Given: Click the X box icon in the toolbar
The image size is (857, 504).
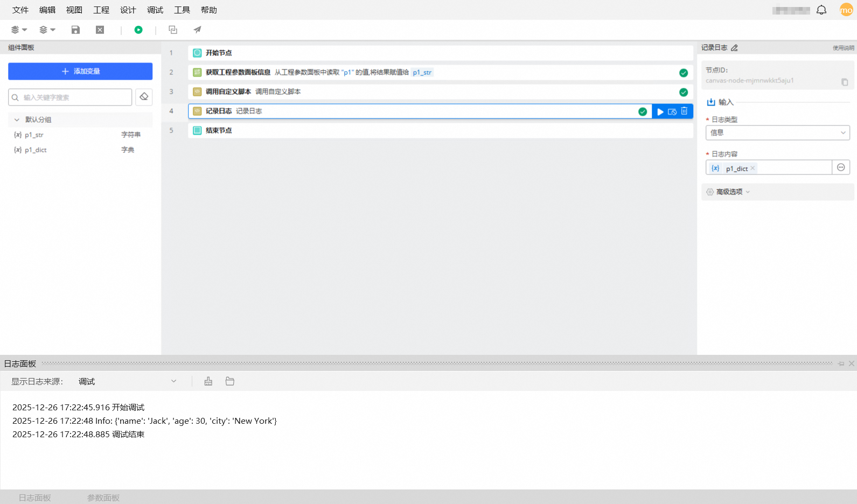Looking at the screenshot, I should click(100, 30).
